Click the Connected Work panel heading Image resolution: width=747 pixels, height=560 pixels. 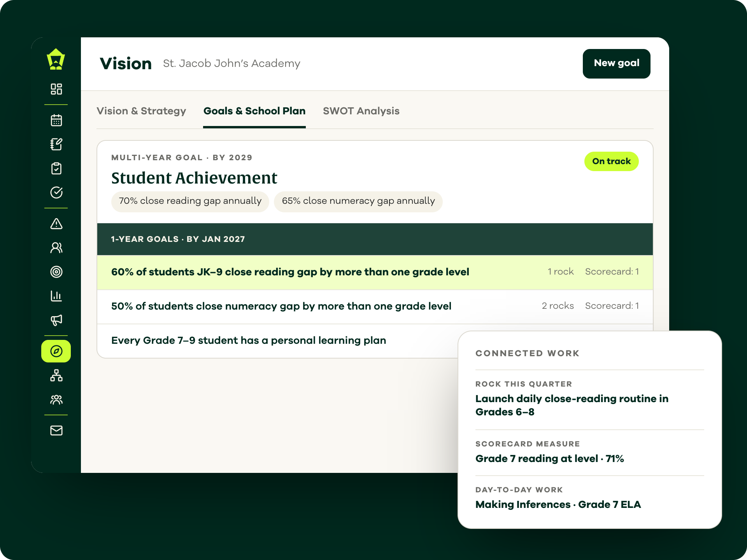point(528,353)
